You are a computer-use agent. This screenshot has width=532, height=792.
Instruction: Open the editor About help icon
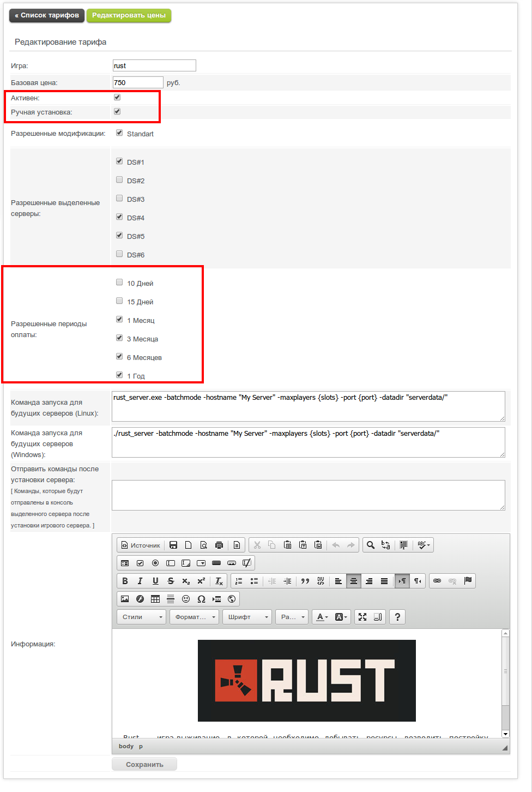[x=397, y=617]
